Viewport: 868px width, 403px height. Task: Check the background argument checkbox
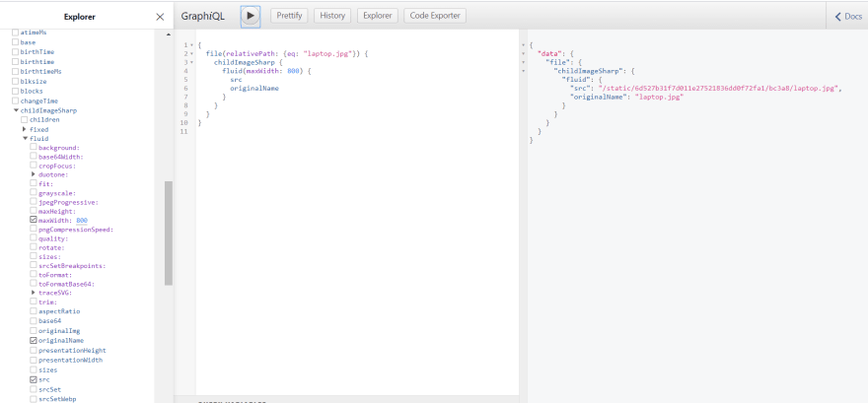(x=34, y=148)
